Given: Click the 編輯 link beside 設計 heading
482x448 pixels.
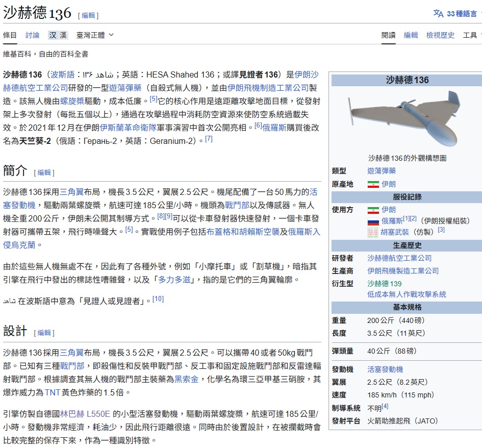Looking at the screenshot, I should pos(44,333).
